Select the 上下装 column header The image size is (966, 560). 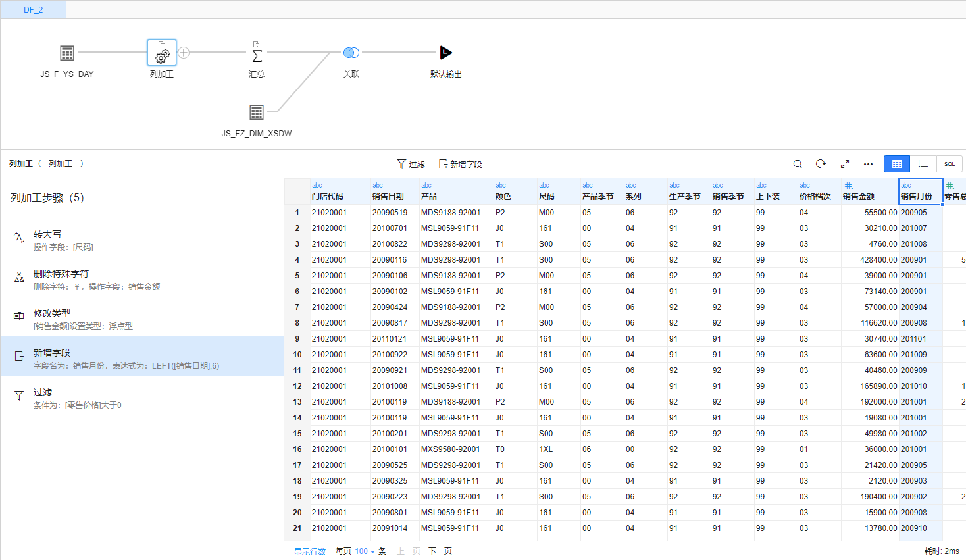(x=776, y=191)
